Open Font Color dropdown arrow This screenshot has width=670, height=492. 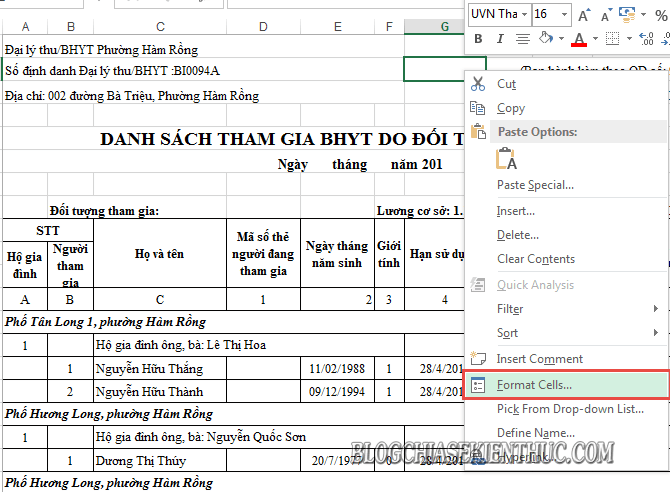click(x=595, y=39)
